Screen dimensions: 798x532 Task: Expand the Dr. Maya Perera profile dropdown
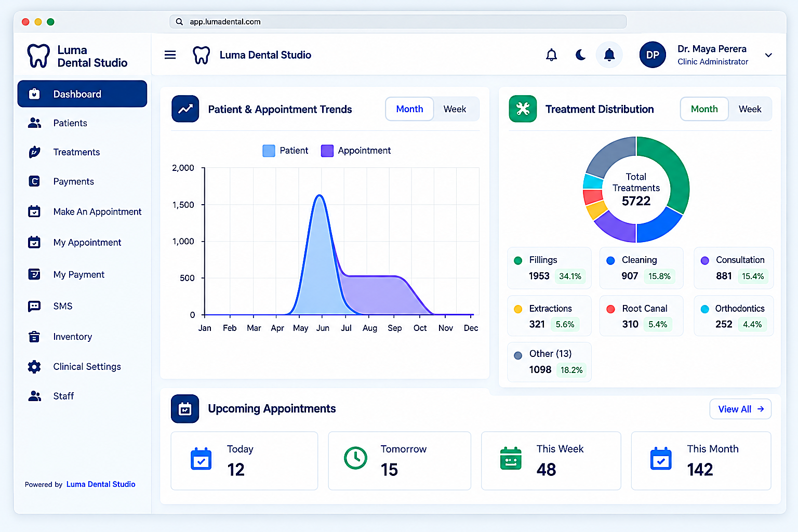click(x=768, y=55)
